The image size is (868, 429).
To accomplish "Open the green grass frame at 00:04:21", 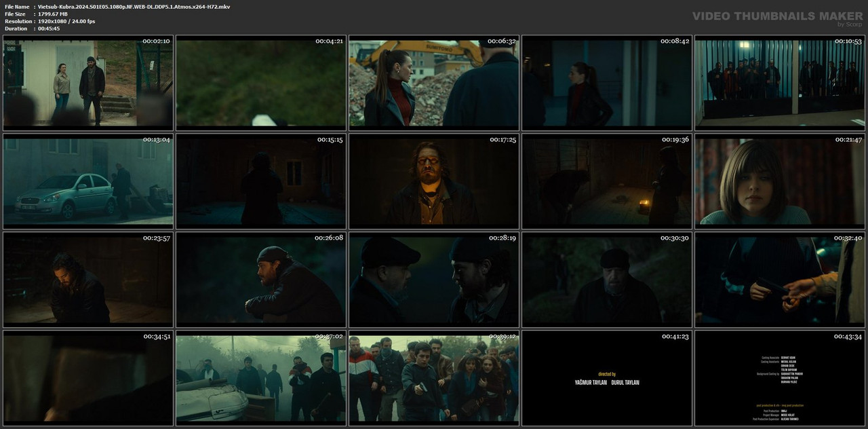I will (261, 83).
